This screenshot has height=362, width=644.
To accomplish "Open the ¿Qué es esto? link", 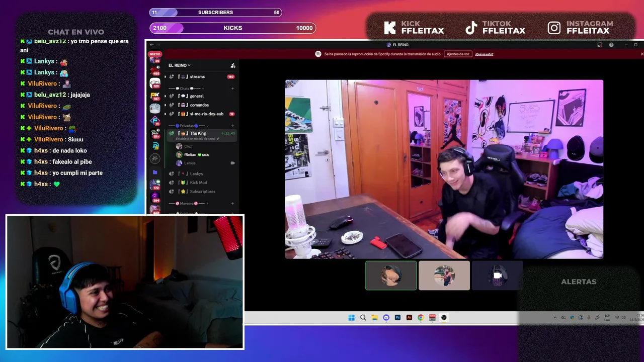I will [484, 54].
